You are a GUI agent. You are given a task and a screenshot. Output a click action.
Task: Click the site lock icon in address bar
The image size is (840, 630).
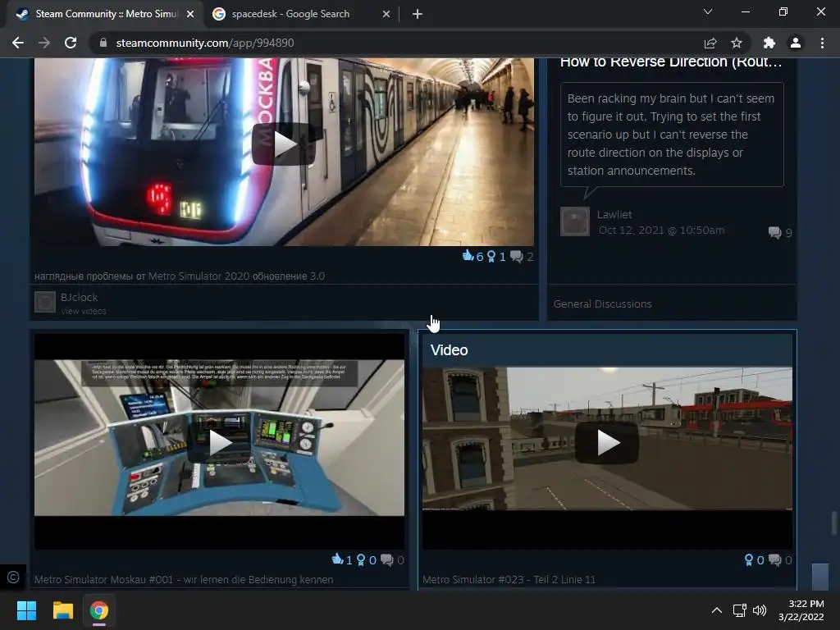tap(103, 43)
